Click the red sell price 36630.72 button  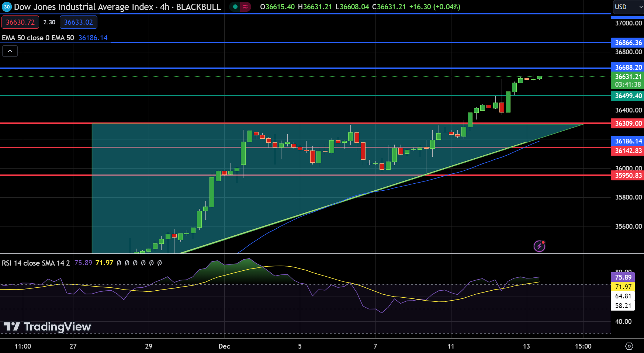click(20, 22)
